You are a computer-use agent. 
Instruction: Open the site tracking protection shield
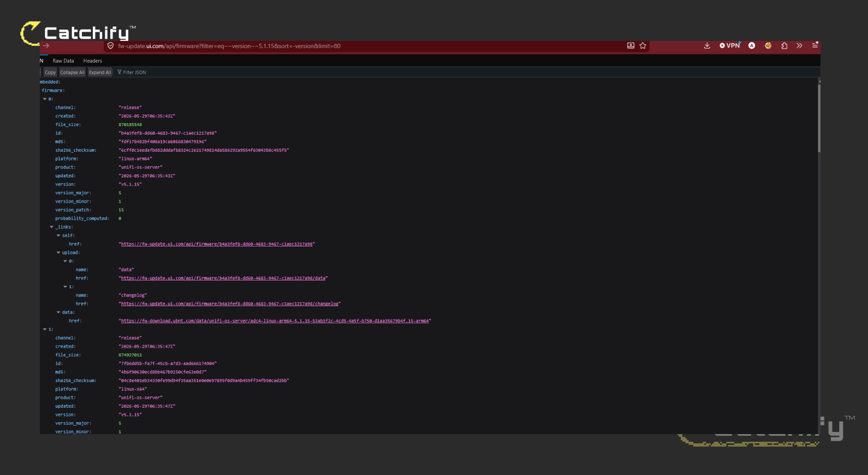[x=110, y=46]
